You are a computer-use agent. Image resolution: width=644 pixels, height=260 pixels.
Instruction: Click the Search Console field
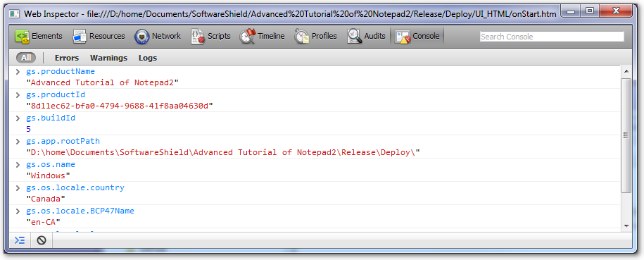[552, 37]
